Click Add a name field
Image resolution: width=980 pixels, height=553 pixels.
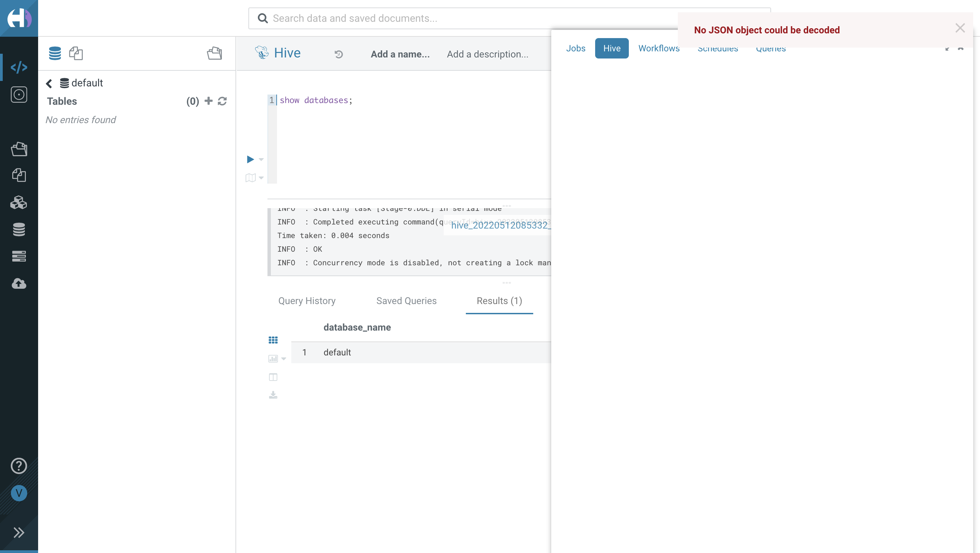(x=400, y=54)
